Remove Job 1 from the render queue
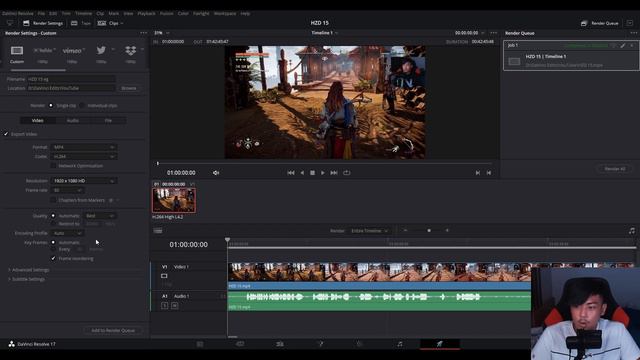The width and height of the screenshot is (640, 360). pos(631,45)
